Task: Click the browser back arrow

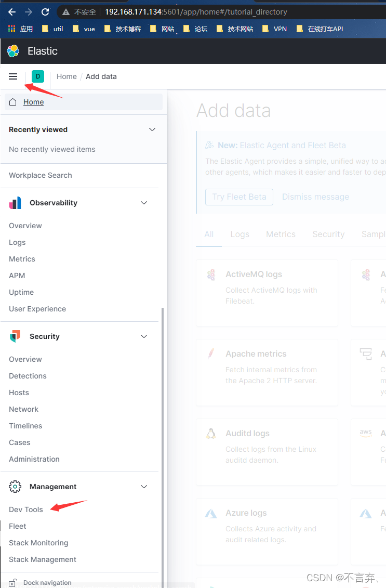Action: pos(12,12)
